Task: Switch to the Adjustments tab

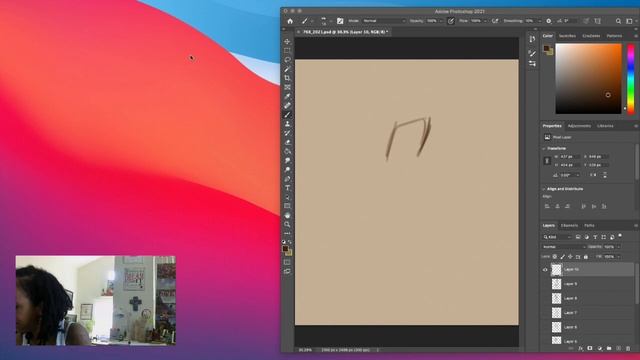Action: point(579,126)
